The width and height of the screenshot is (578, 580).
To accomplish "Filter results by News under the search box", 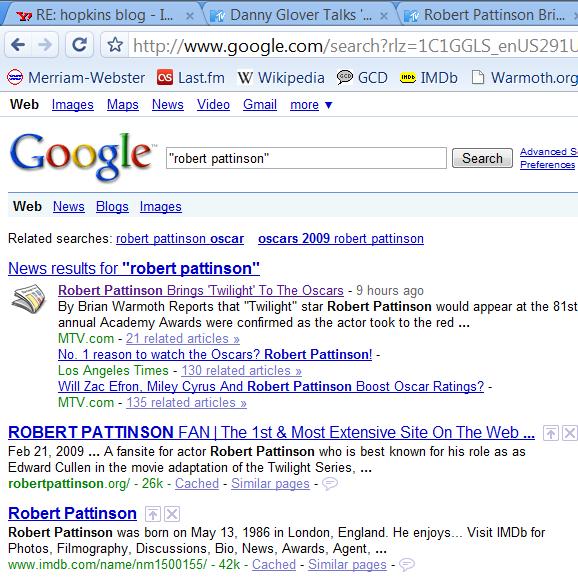I will pos(69,206).
